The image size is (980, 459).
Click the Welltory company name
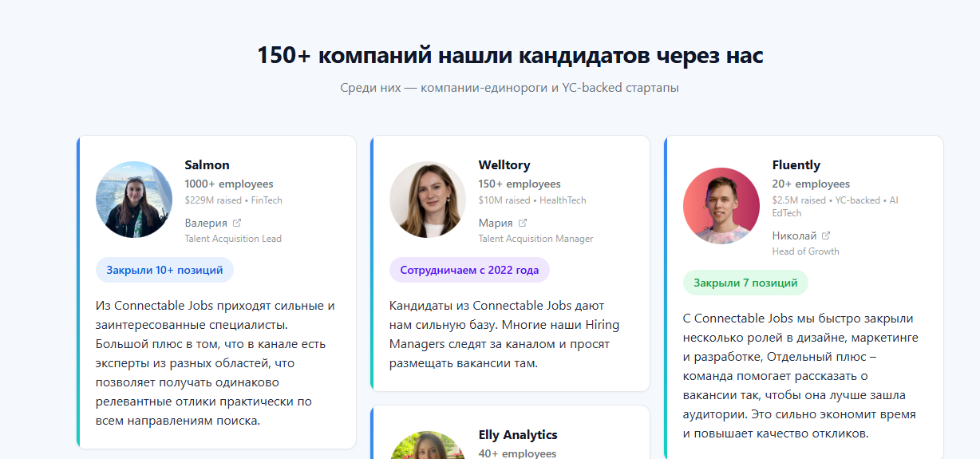tap(504, 165)
